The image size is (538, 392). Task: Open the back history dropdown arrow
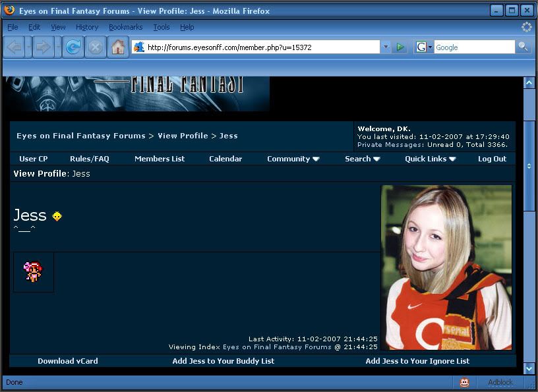[x=28, y=47]
